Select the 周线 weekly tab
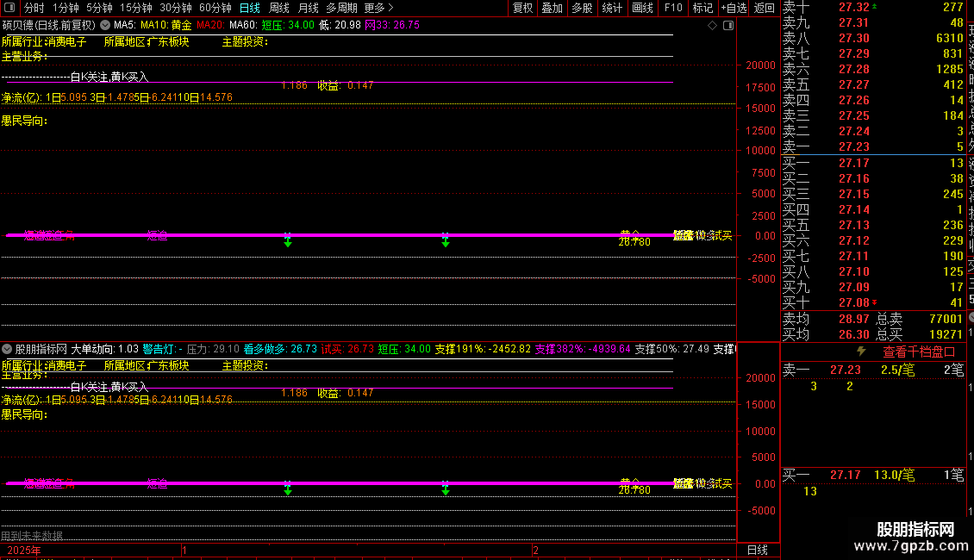The height and width of the screenshot is (560, 974). tap(279, 8)
